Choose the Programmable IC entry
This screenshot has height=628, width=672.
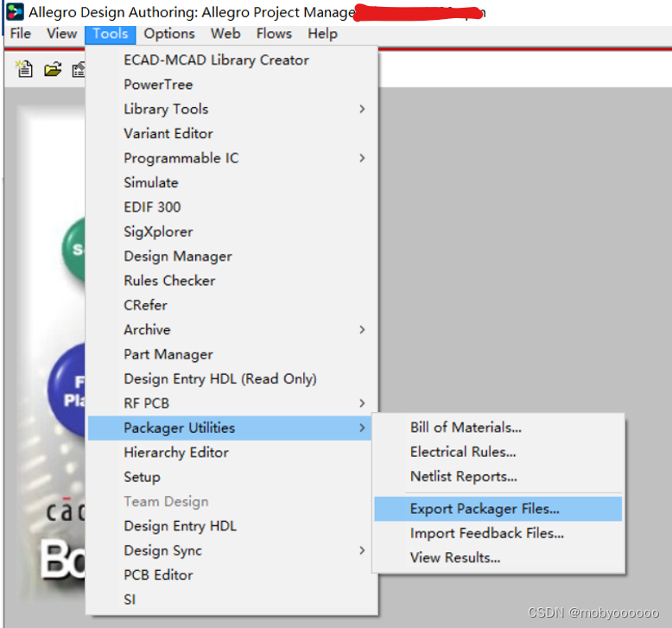coord(231,158)
